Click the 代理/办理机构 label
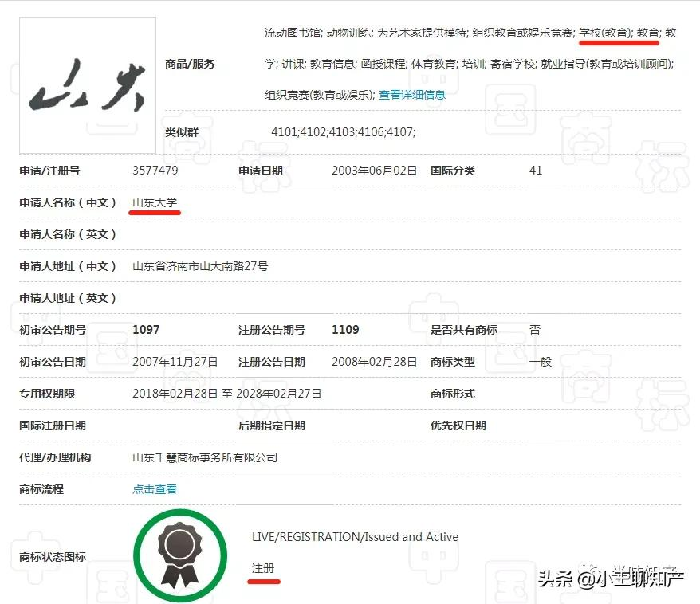700x604 pixels. pos(55,457)
